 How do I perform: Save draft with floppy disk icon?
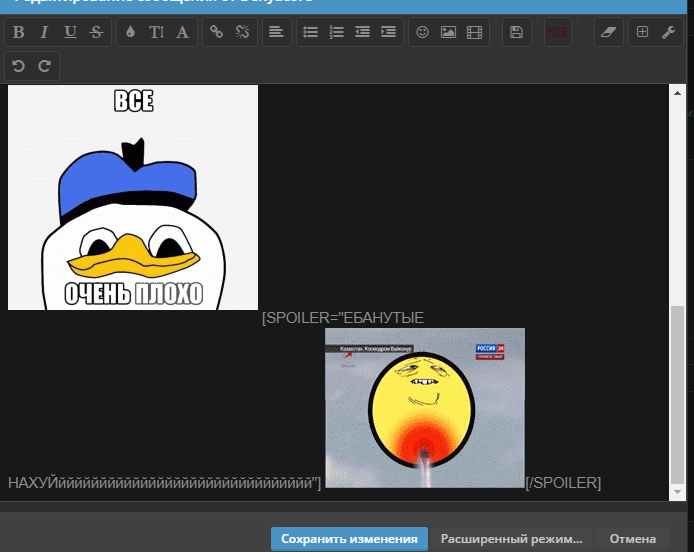tap(516, 32)
